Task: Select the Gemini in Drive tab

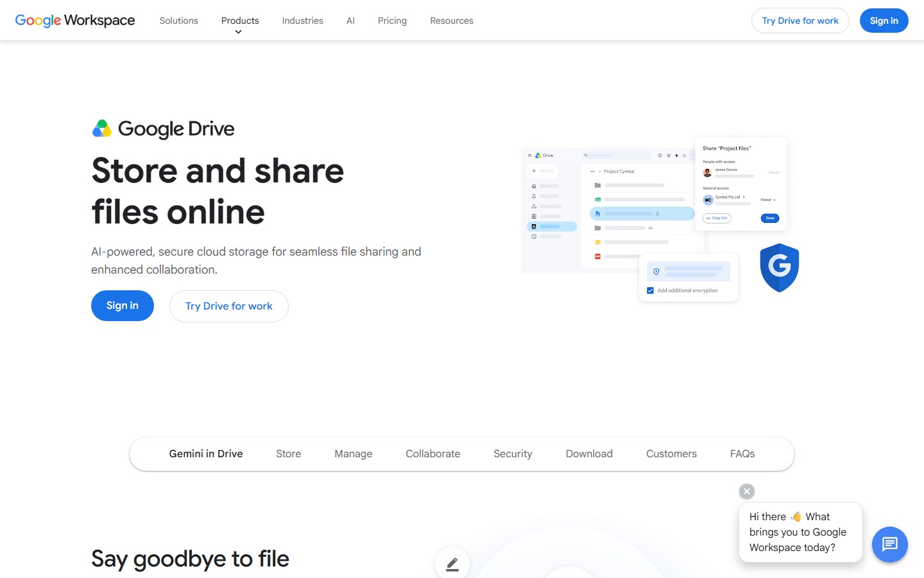Action: click(206, 454)
